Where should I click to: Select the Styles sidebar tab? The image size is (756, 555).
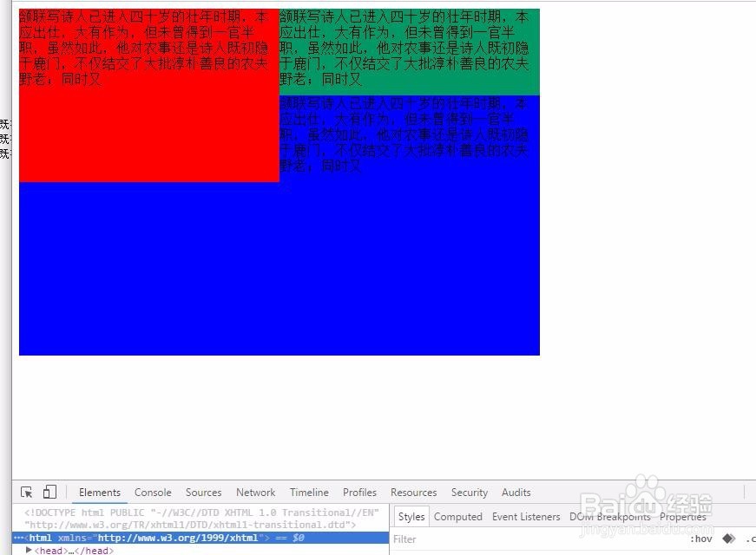pos(411,517)
